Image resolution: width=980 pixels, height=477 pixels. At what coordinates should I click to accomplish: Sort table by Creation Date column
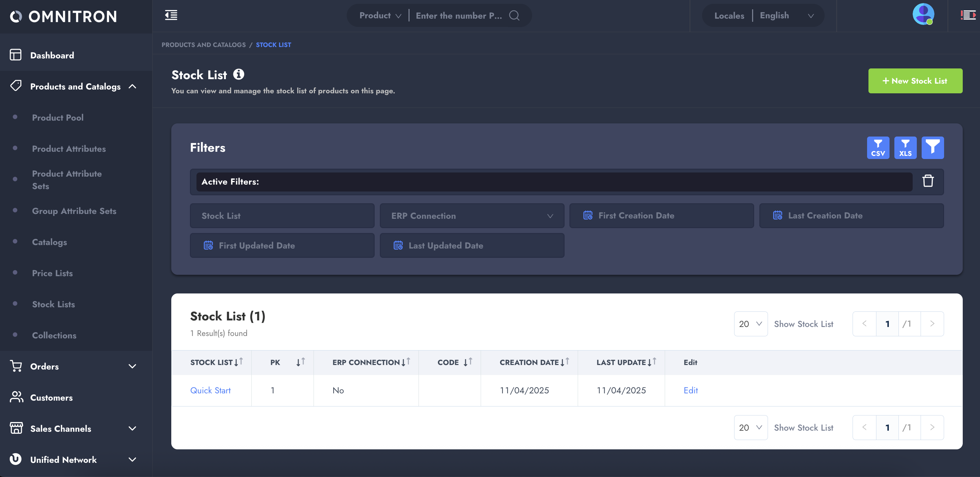click(x=565, y=362)
